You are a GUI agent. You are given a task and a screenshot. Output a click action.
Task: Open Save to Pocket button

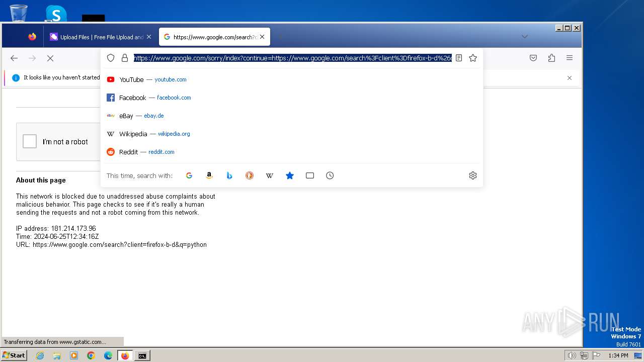pyautogui.click(x=533, y=58)
